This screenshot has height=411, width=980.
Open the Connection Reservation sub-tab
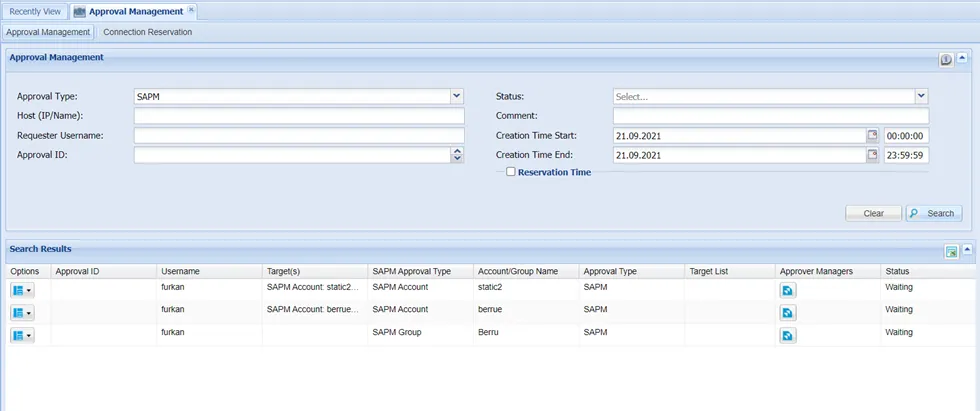pos(148,32)
